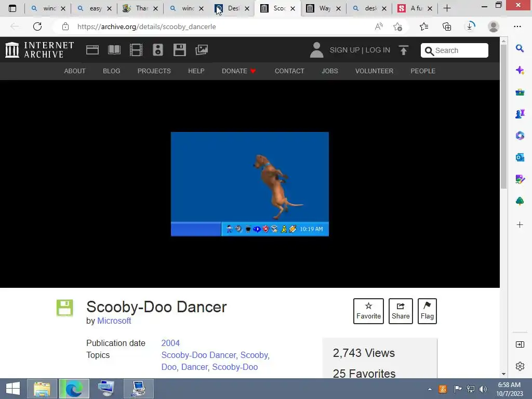Open the PEOPLE menu item

pos(423,71)
